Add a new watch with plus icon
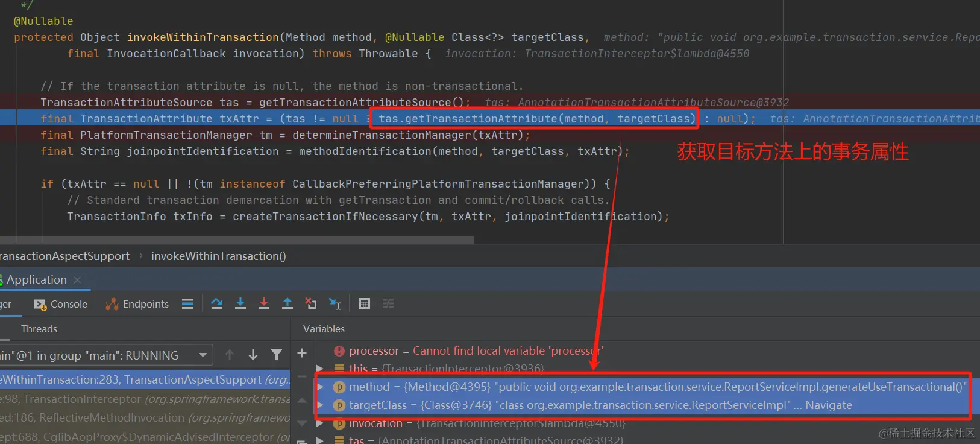Image resolution: width=980 pixels, height=444 pixels. (302, 353)
